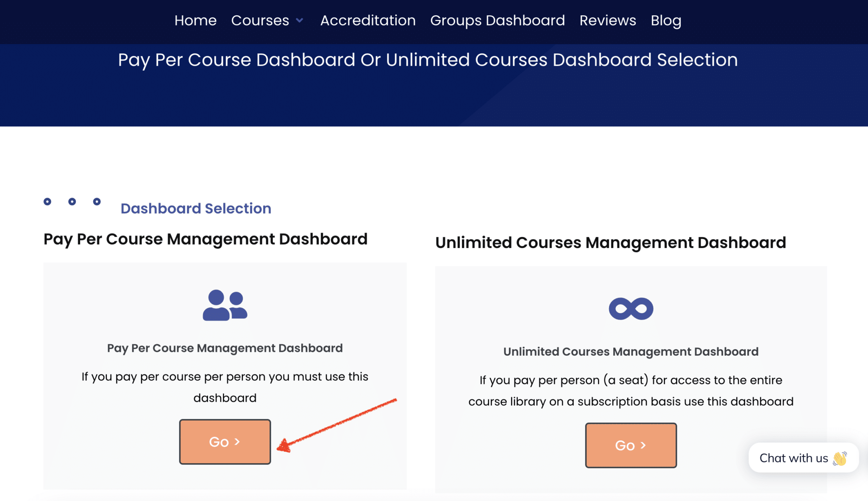Click Go under Pay Per Course Management Dashboard
The height and width of the screenshot is (501, 868).
tap(225, 442)
